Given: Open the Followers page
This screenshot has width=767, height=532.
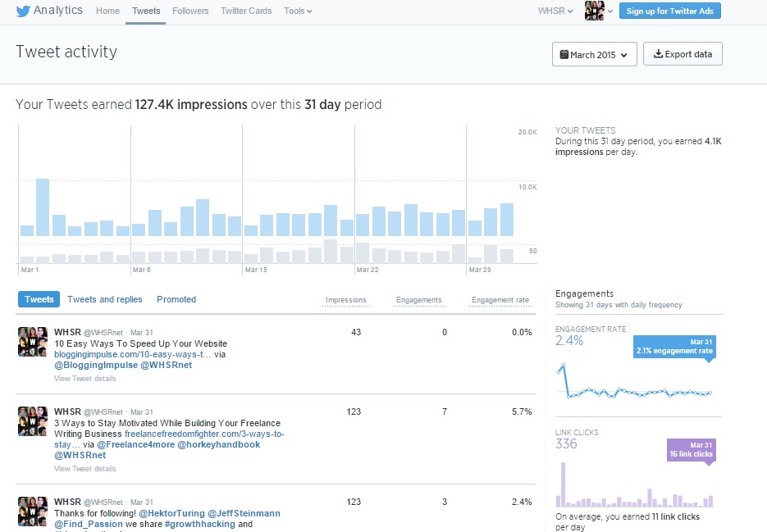Looking at the screenshot, I should click(x=190, y=11).
